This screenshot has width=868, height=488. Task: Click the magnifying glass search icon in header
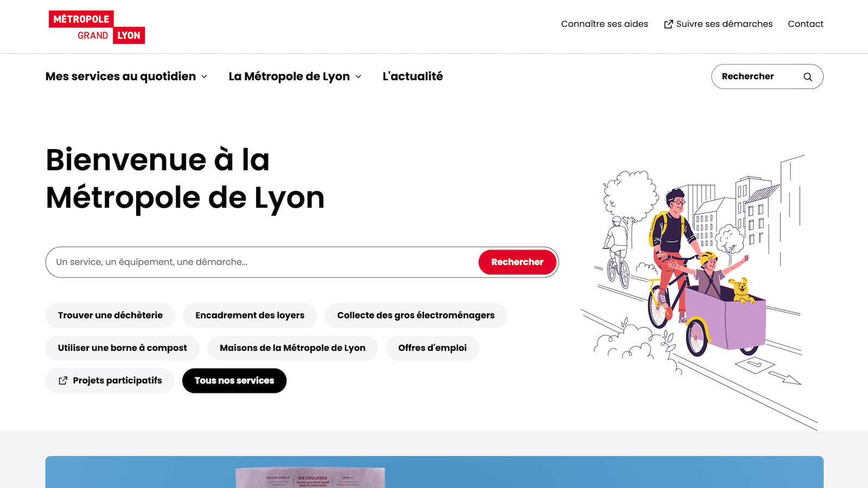[808, 76]
